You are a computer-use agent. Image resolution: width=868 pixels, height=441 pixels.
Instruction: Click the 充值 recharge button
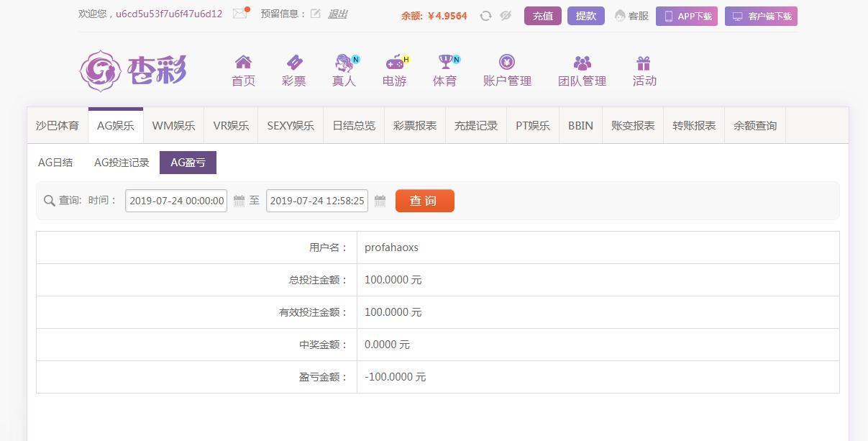pyautogui.click(x=543, y=16)
